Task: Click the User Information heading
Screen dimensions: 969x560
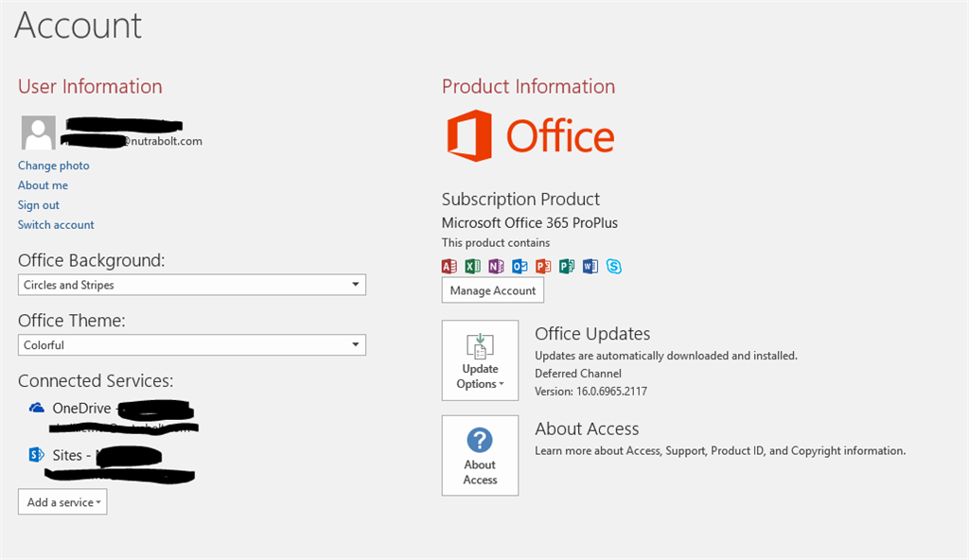Action: [x=90, y=86]
